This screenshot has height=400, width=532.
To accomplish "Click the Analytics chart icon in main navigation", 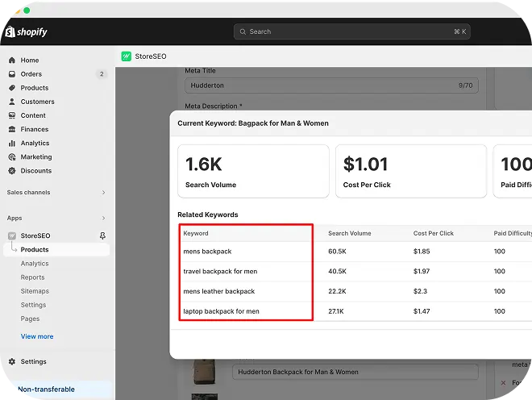I will pyautogui.click(x=12, y=143).
